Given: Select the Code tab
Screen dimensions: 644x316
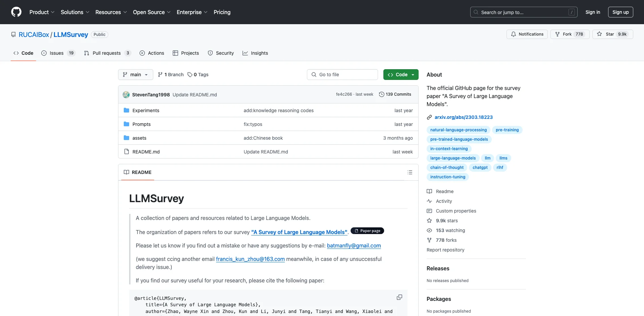Looking at the screenshot, I should click(x=23, y=53).
